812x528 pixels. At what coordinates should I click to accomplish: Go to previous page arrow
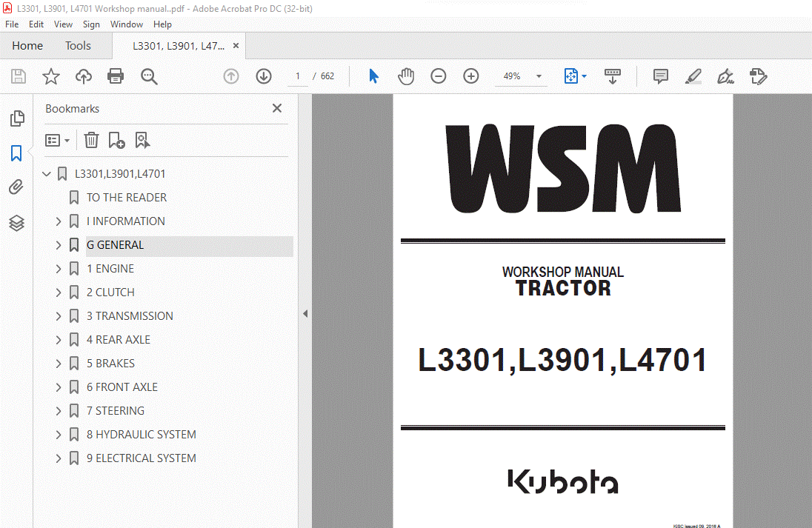(x=231, y=76)
